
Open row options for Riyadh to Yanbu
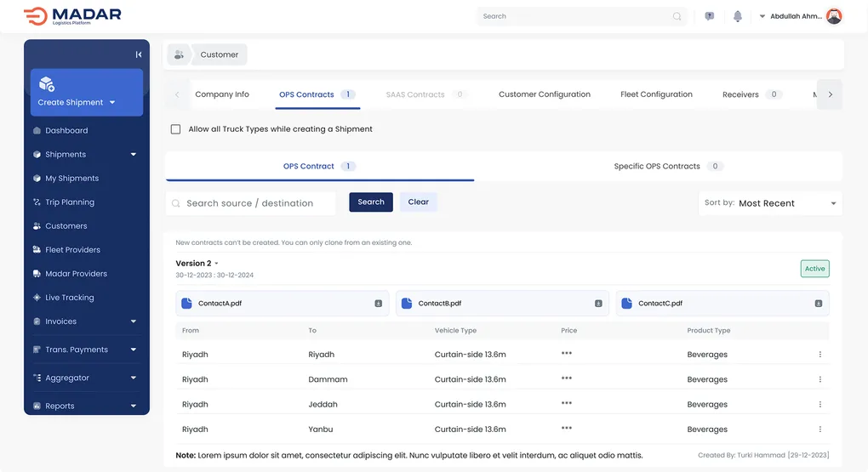820,429
